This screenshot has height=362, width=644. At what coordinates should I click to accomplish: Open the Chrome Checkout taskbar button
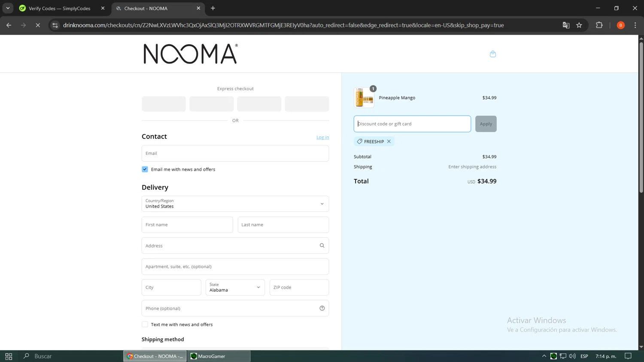[155, 356]
